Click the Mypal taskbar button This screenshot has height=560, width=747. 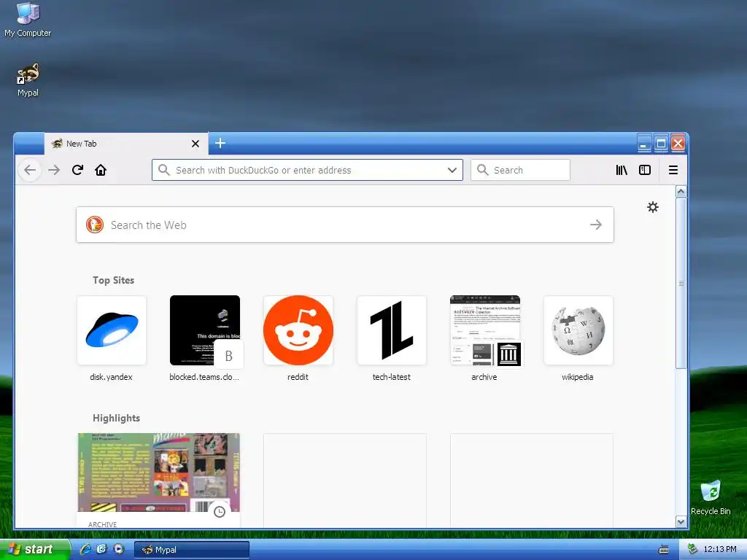tap(192, 550)
